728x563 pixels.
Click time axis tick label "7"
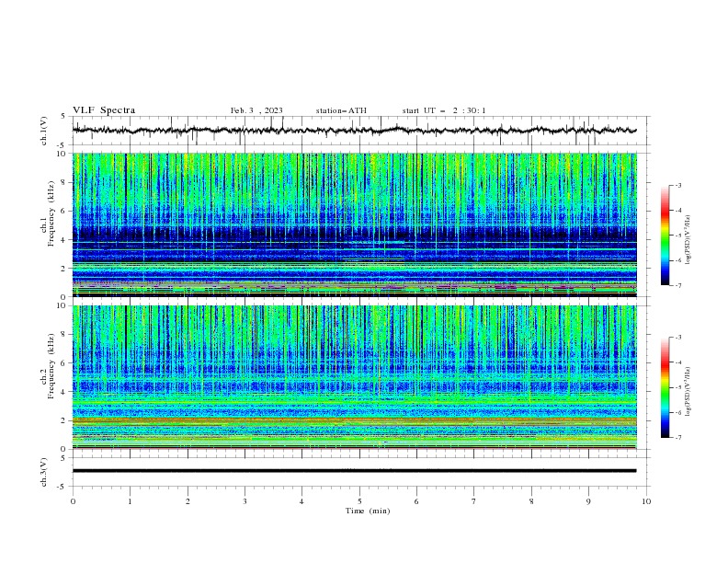474,501
